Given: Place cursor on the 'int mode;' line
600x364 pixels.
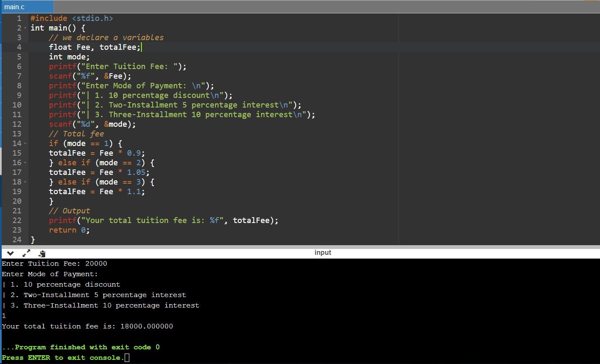Looking at the screenshot, I should pyautogui.click(x=69, y=57).
